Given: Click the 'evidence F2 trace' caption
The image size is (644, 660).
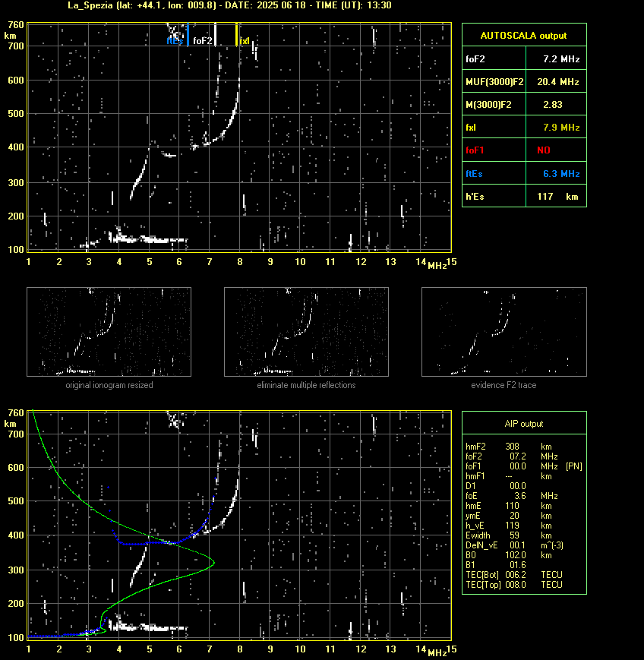Looking at the screenshot, I should [504, 385].
